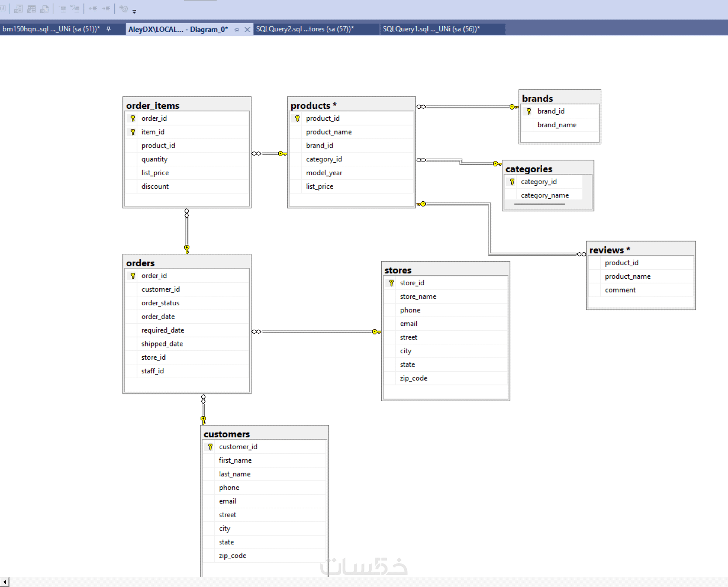Select the orders to stores relationship key endpoint
The image size is (728, 587).
[x=376, y=332]
